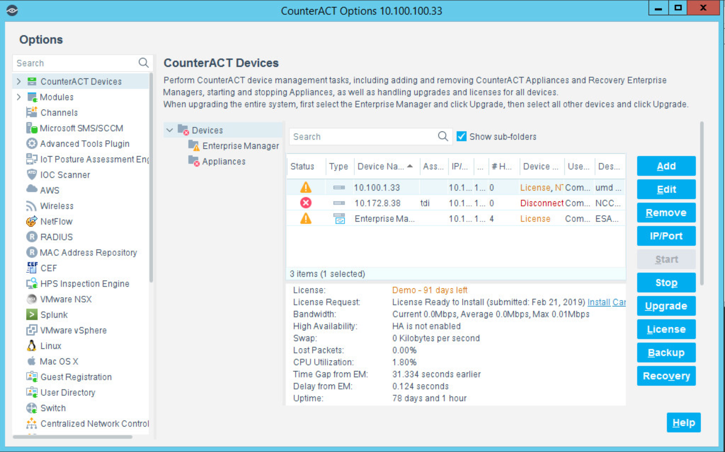The width and height of the screenshot is (725, 452).
Task: Click the User Directory icon
Action: pyautogui.click(x=31, y=392)
